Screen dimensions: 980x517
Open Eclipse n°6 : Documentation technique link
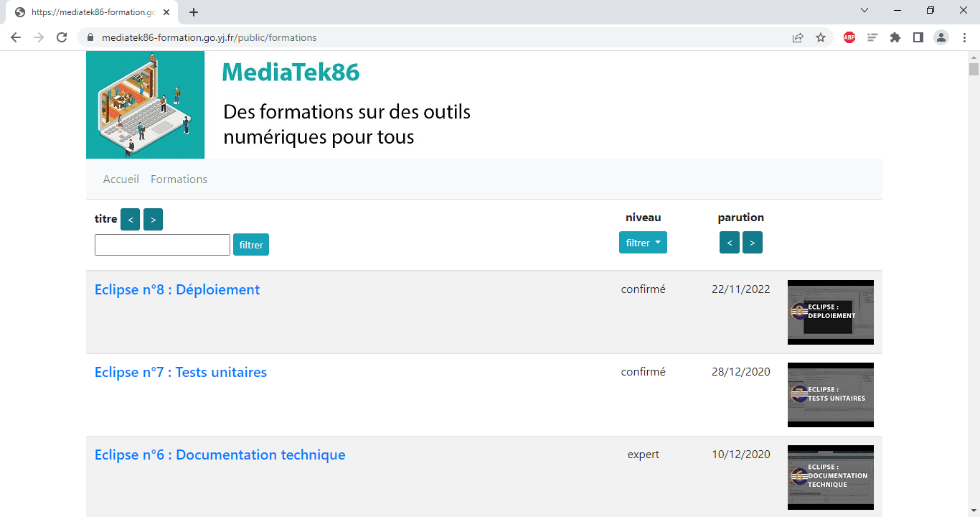coord(220,455)
